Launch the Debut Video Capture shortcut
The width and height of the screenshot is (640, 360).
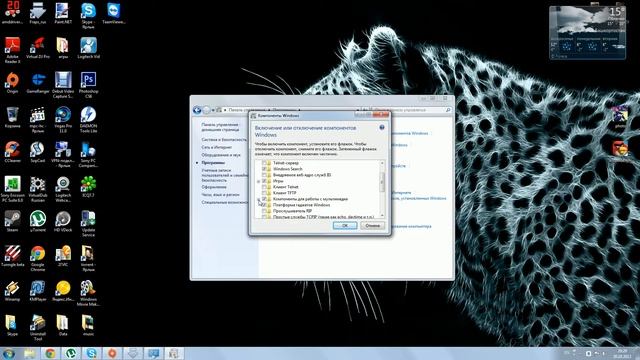63,85
